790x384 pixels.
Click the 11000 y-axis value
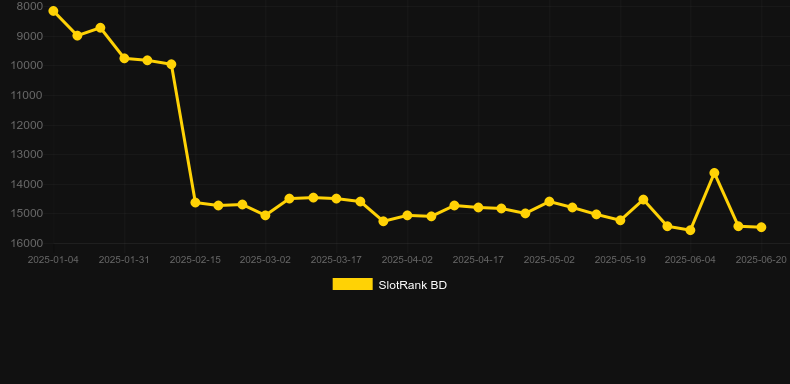(x=27, y=95)
